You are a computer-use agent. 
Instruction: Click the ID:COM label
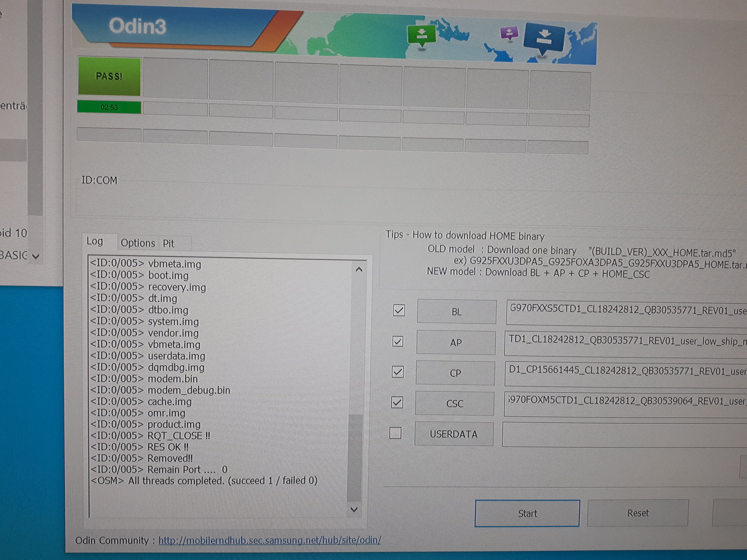[x=99, y=180]
